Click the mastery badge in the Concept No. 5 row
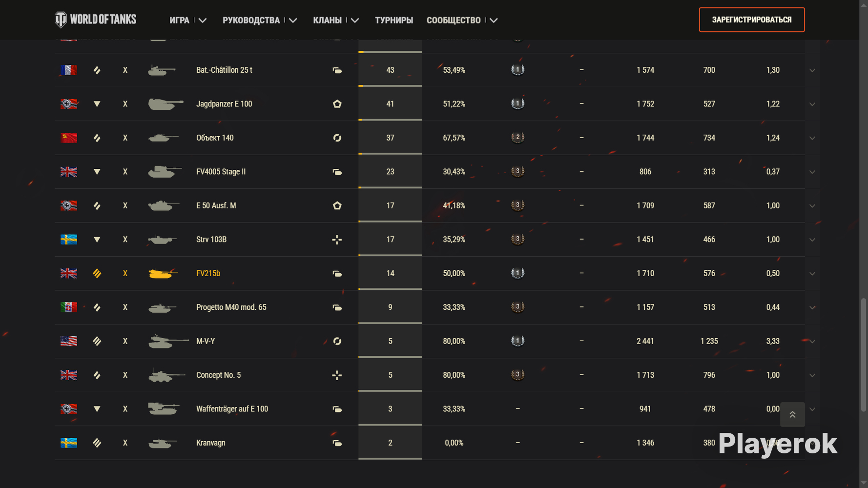The width and height of the screenshot is (868, 488). tap(517, 375)
